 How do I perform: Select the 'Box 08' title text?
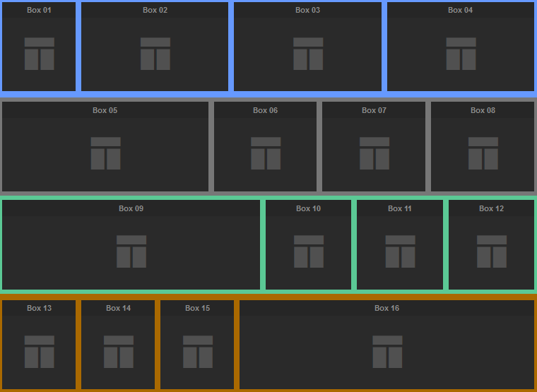click(483, 110)
